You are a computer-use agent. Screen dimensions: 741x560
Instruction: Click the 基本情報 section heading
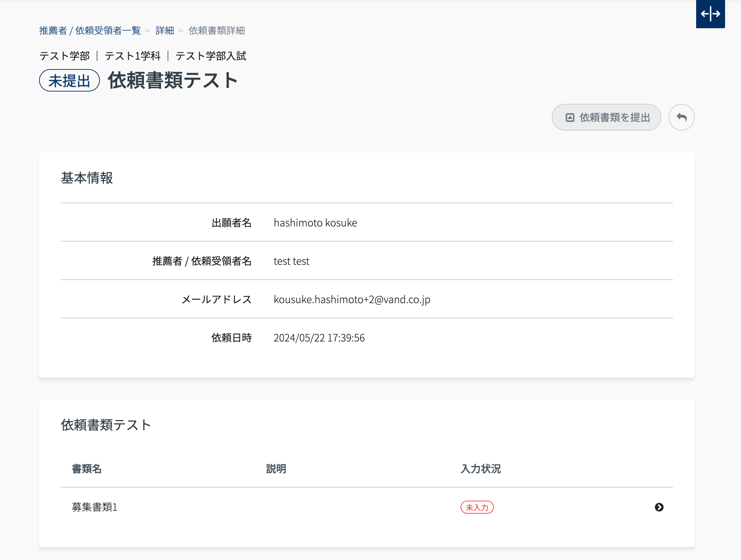(87, 178)
